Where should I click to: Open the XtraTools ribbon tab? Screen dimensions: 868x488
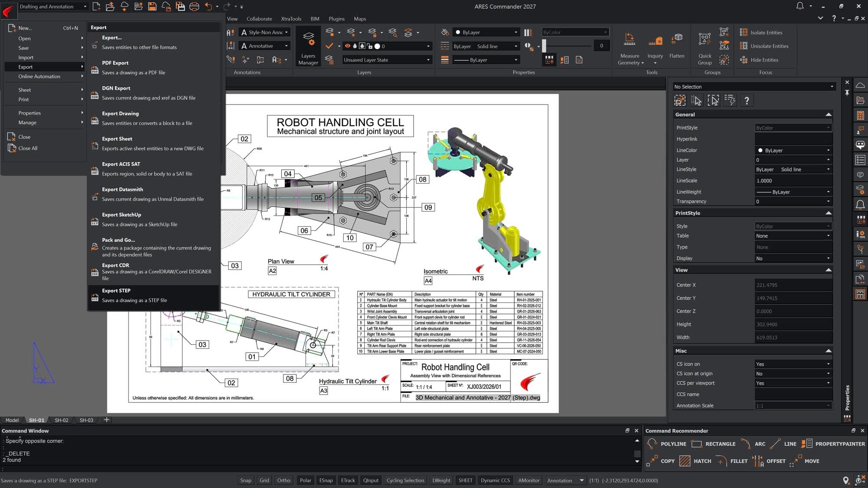point(291,19)
